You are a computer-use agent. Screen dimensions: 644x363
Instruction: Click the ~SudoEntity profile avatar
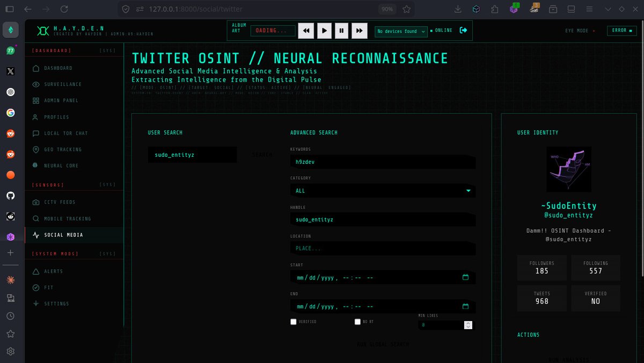click(x=569, y=169)
